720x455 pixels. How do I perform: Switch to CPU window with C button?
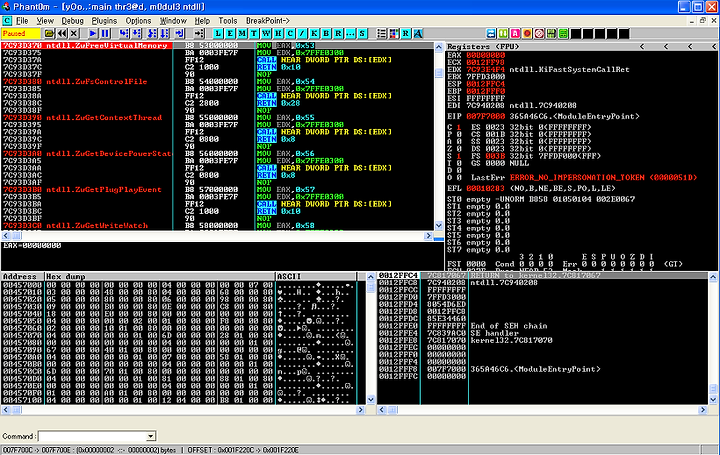coord(290,34)
